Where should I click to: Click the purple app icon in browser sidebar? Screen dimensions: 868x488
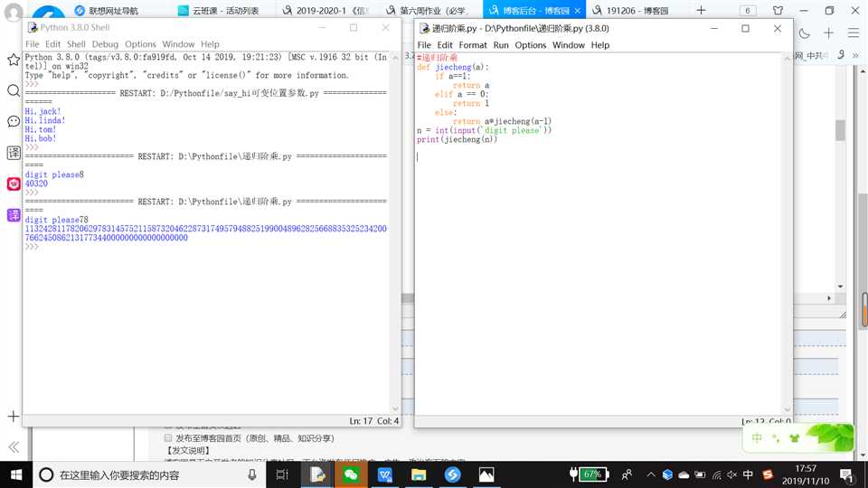(x=14, y=215)
